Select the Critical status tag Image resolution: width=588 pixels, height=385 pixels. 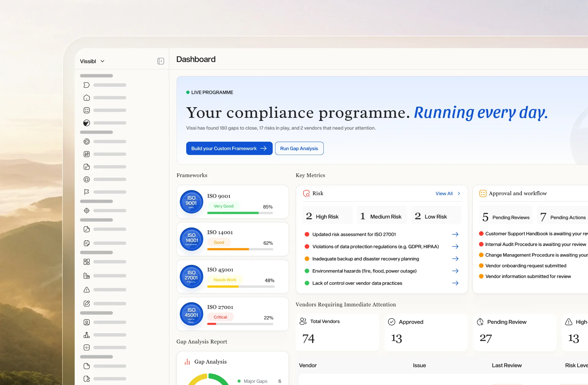(220, 317)
